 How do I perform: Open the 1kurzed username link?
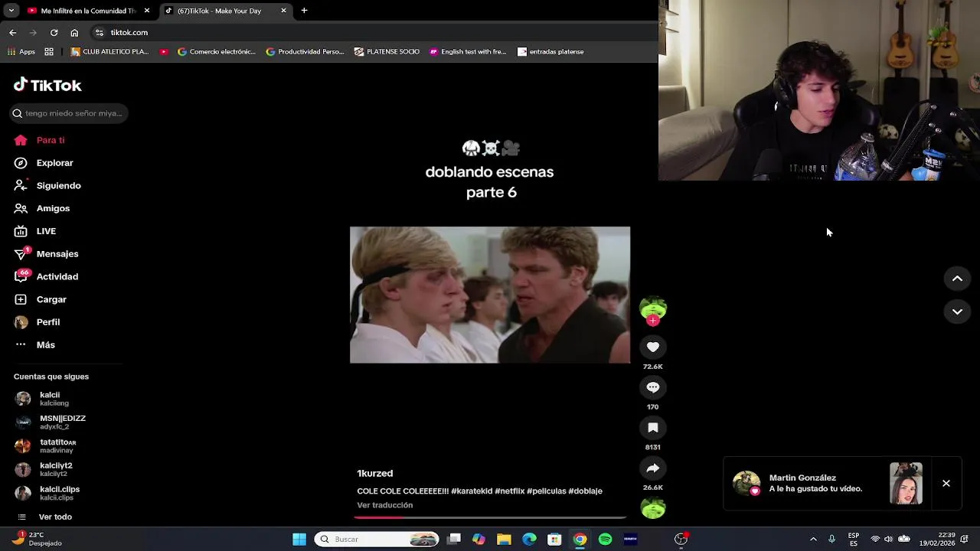[374, 474]
